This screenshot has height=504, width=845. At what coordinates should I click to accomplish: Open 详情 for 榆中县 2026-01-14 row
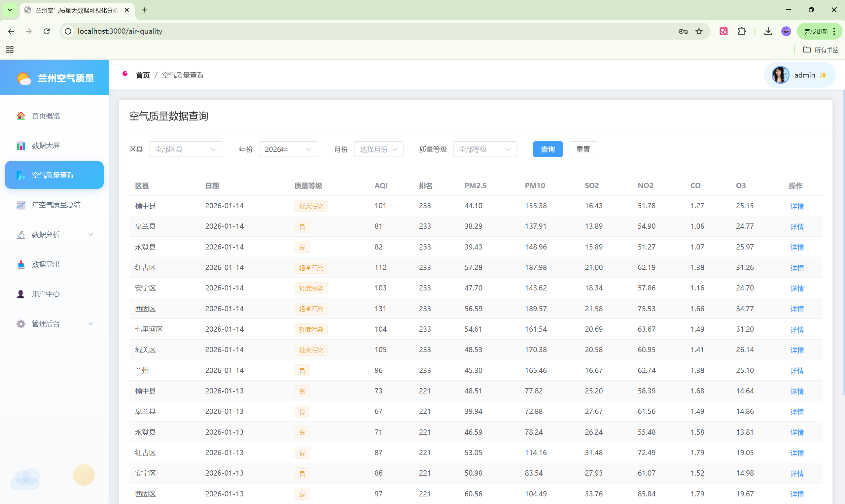(797, 206)
